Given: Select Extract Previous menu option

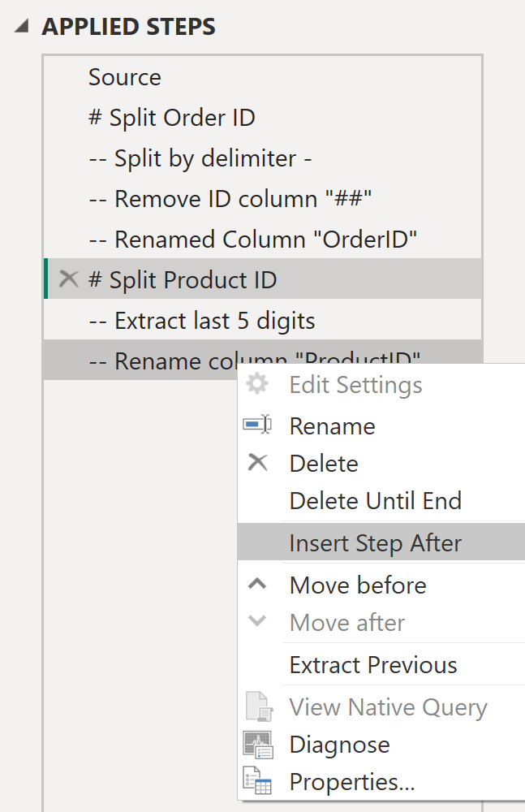Looking at the screenshot, I should (373, 665).
